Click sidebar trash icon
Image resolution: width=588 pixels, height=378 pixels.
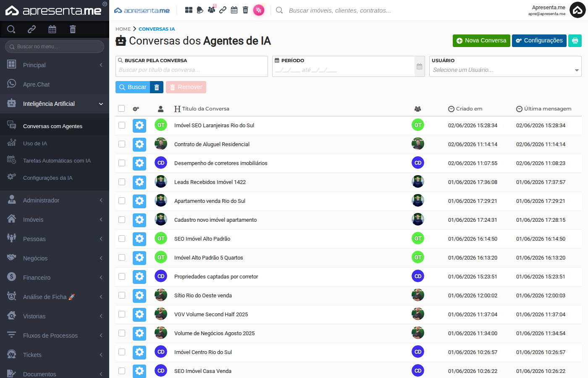[x=73, y=29]
